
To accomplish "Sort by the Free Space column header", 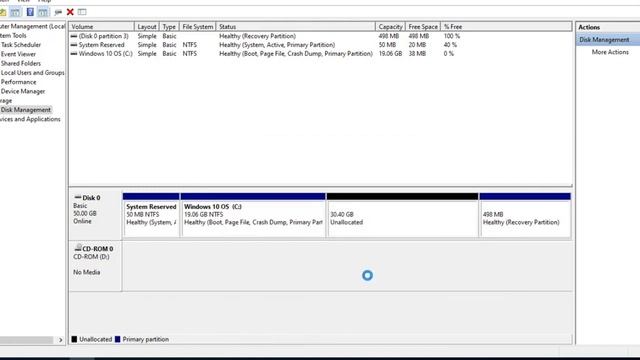I will pyautogui.click(x=423, y=27).
